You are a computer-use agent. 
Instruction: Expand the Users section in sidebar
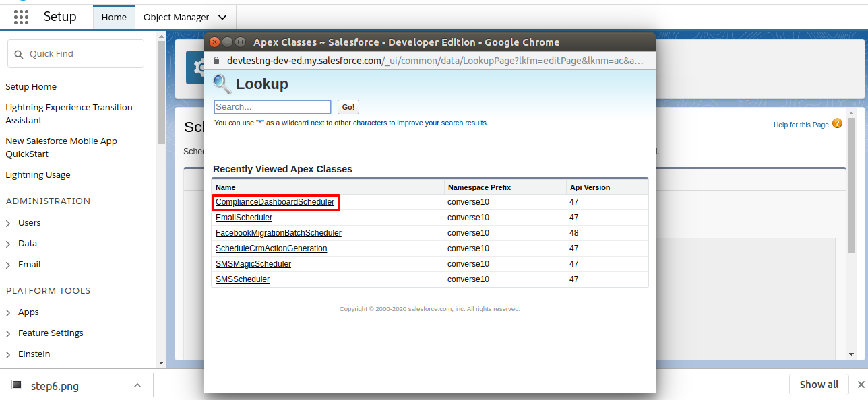[x=8, y=223]
